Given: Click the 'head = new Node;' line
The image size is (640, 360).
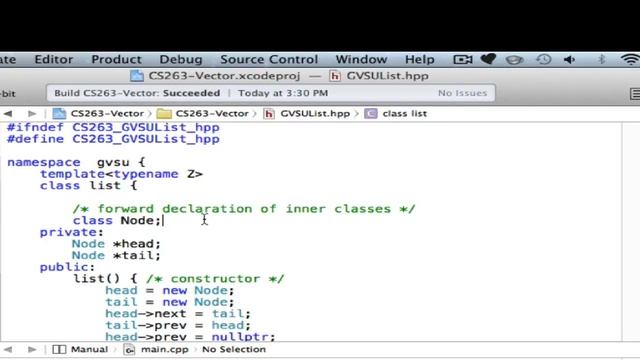Looking at the screenshot, I should coord(170,291).
